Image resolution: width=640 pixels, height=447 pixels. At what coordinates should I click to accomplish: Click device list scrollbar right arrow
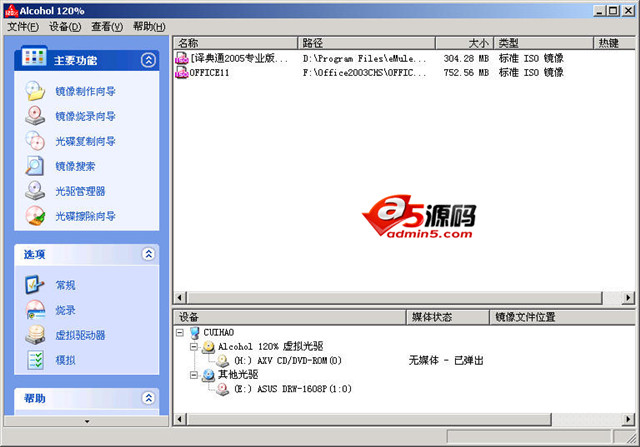point(629,419)
